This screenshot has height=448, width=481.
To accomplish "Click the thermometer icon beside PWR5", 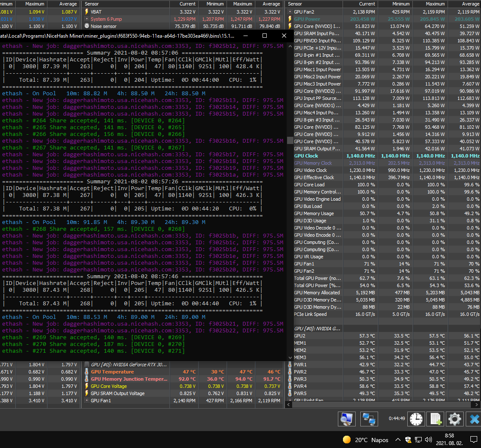I will tap(290, 393).
